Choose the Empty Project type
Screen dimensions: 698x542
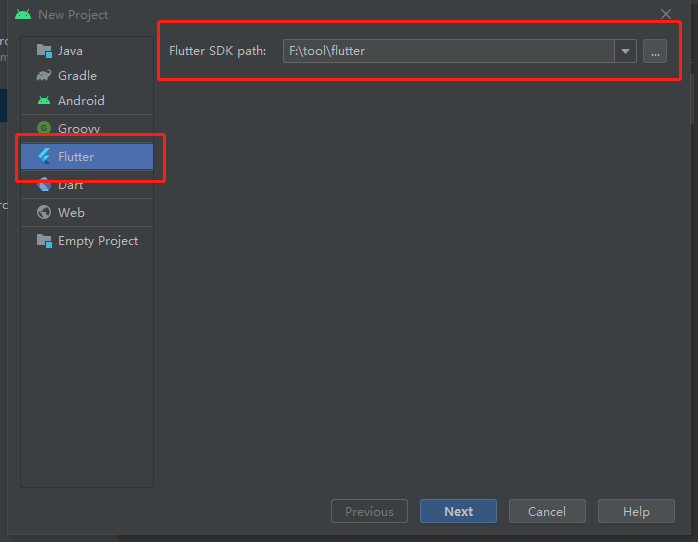pyautogui.click(x=87, y=241)
